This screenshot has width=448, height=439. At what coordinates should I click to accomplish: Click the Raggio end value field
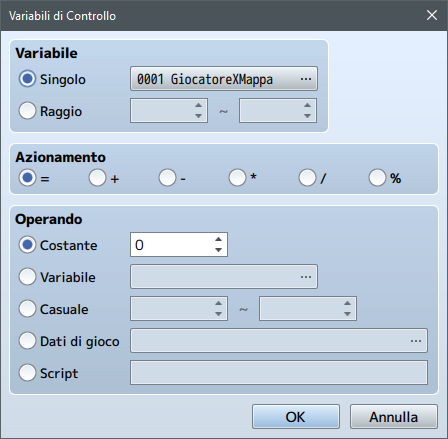pyautogui.click(x=278, y=110)
